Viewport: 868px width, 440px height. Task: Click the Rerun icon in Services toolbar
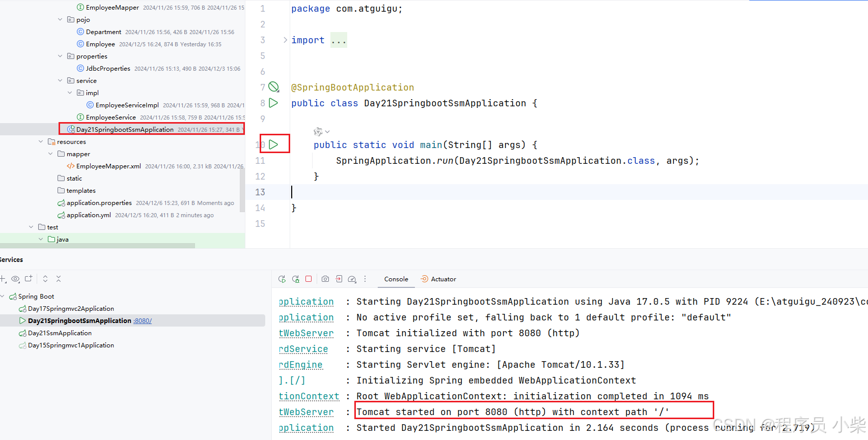(x=282, y=279)
